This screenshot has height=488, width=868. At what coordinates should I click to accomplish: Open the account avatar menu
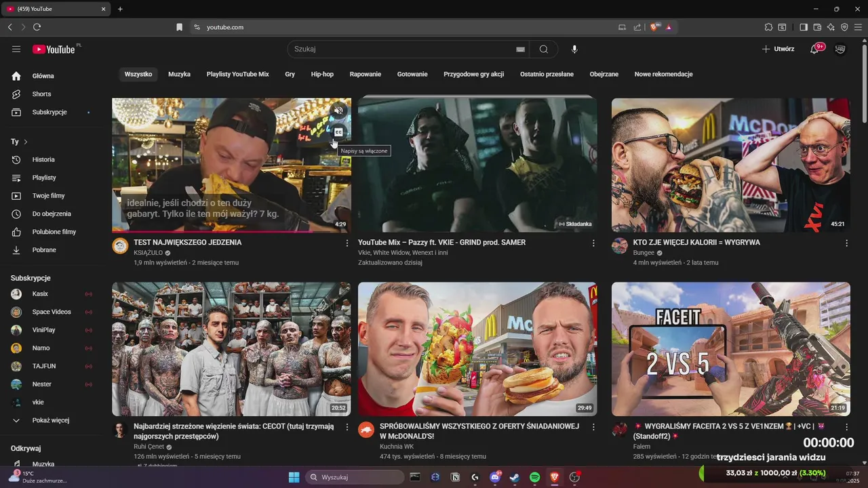click(840, 49)
